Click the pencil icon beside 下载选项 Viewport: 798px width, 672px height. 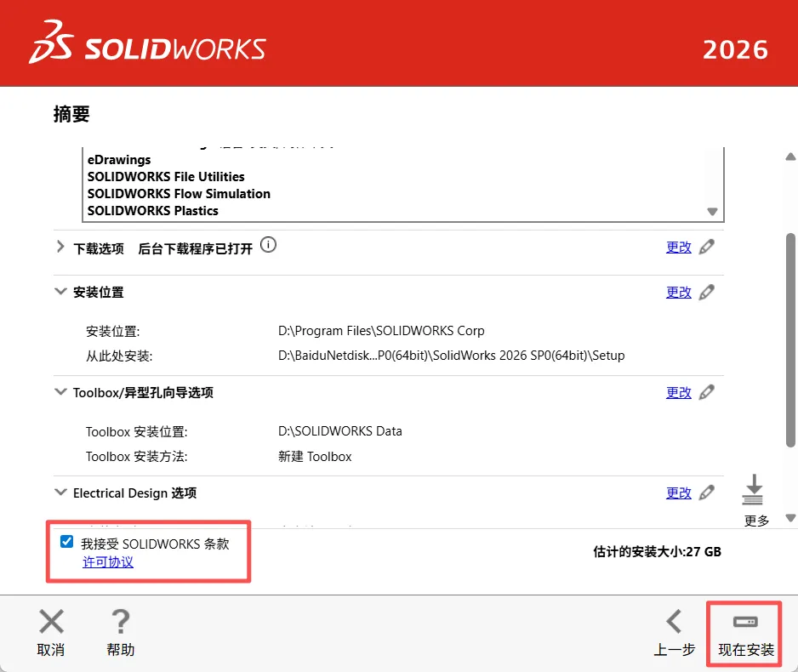[706, 248]
